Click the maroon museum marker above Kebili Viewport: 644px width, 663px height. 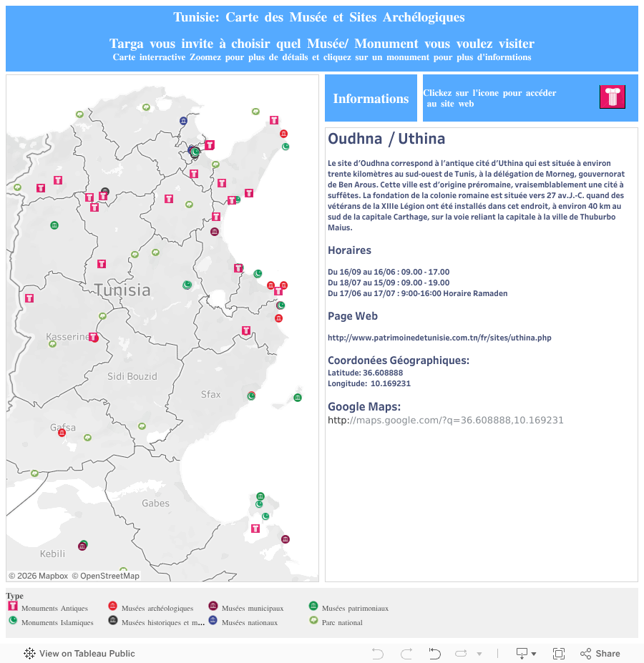[82, 546]
